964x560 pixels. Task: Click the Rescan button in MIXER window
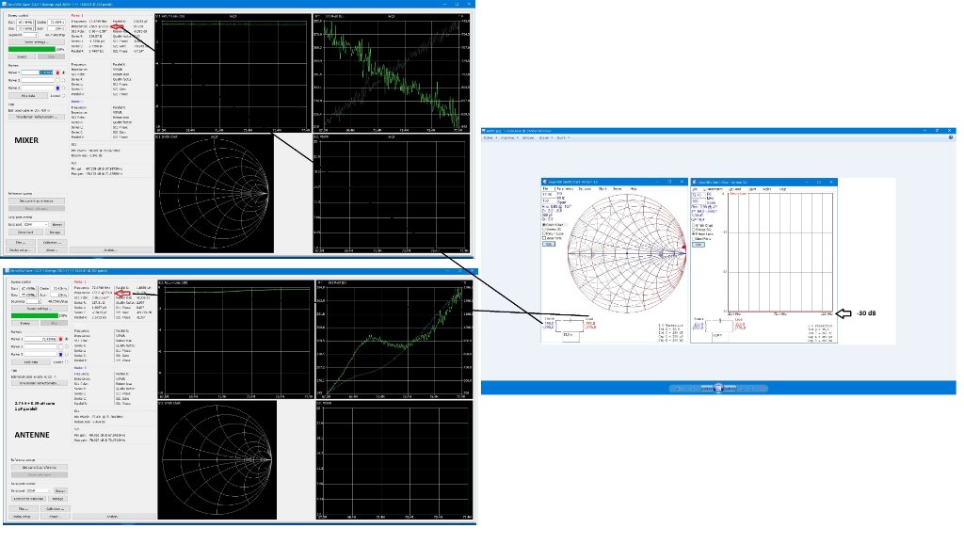click(x=57, y=224)
